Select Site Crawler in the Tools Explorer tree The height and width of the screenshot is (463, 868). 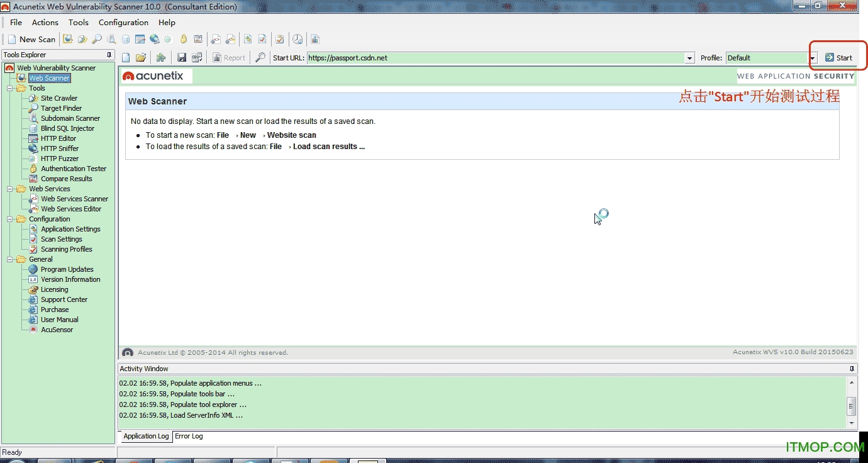pyautogui.click(x=59, y=98)
